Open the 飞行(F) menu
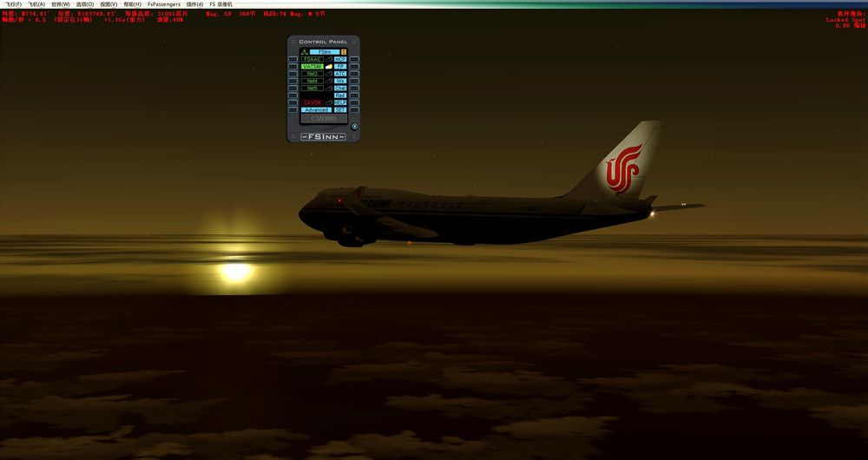Image resolution: width=868 pixels, height=460 pixels. (x=14, y=3)
